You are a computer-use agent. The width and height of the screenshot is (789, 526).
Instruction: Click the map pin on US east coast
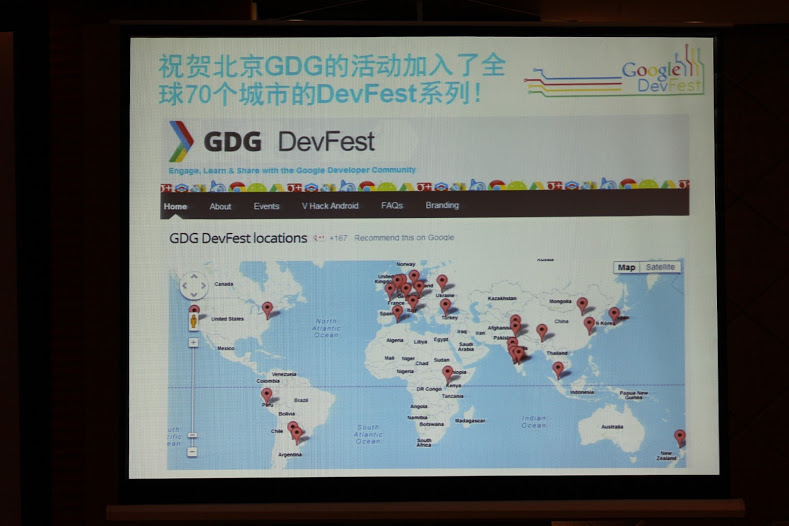[267, 308]
